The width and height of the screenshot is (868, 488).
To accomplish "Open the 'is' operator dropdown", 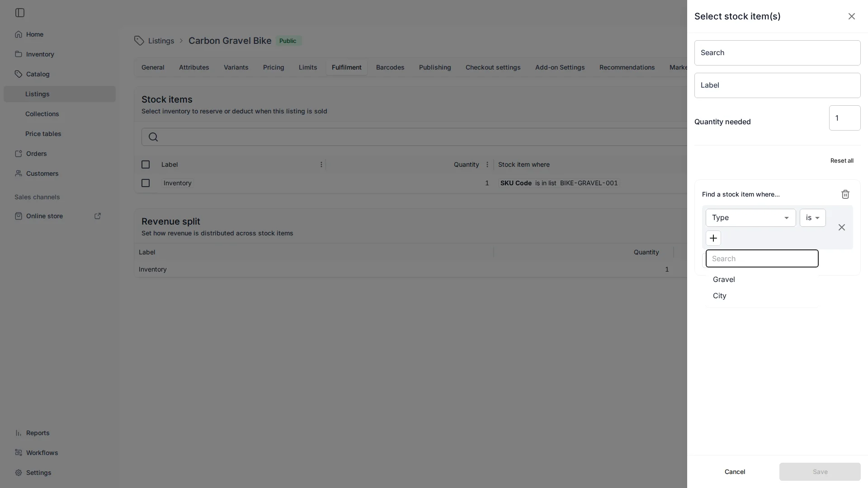I will pyautogui.click(x=813, y=218).
